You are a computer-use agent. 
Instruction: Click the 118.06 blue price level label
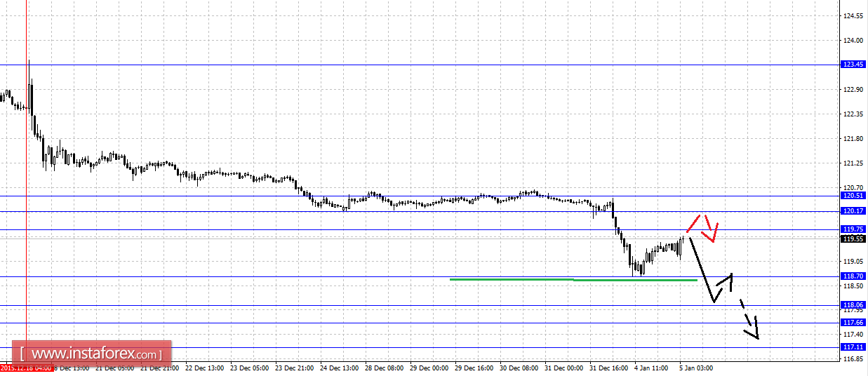pos(853,305)
